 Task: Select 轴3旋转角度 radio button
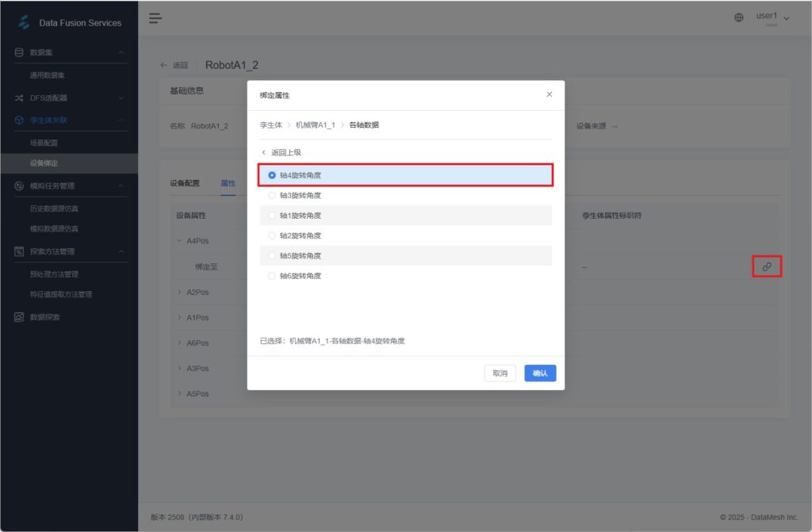coord(272,195)
